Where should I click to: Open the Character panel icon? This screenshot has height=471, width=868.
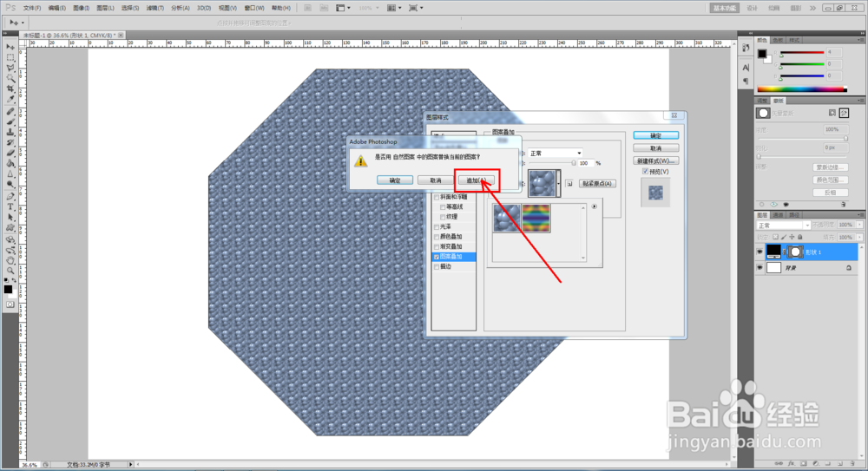746,68
